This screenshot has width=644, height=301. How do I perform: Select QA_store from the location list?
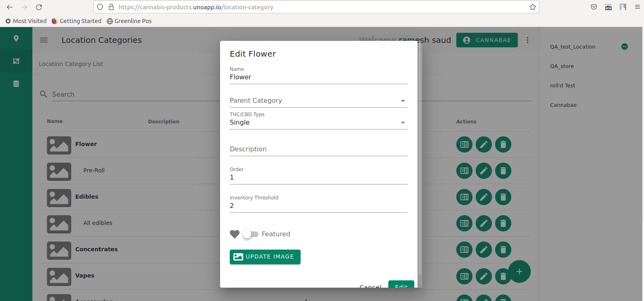click(561, 66)
